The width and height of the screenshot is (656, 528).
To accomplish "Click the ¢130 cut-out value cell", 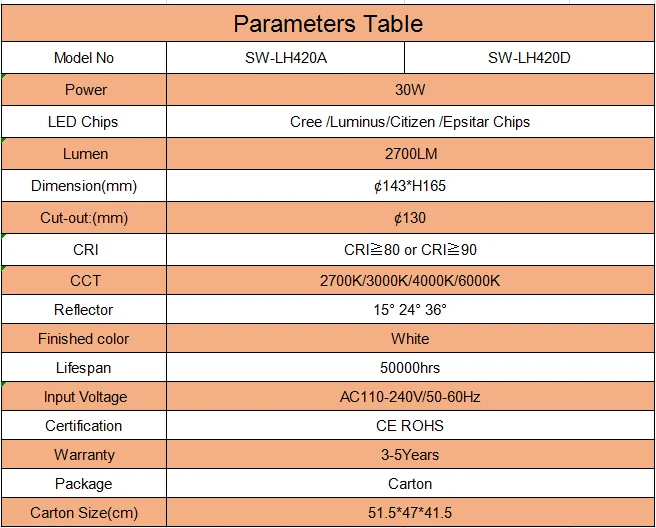I will pos(410,218).
